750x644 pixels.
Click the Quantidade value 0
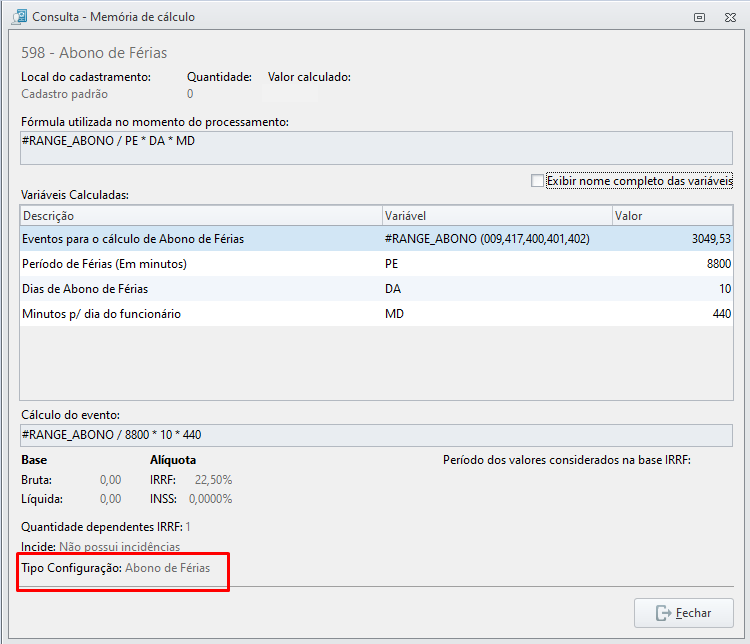pos(190,94)
